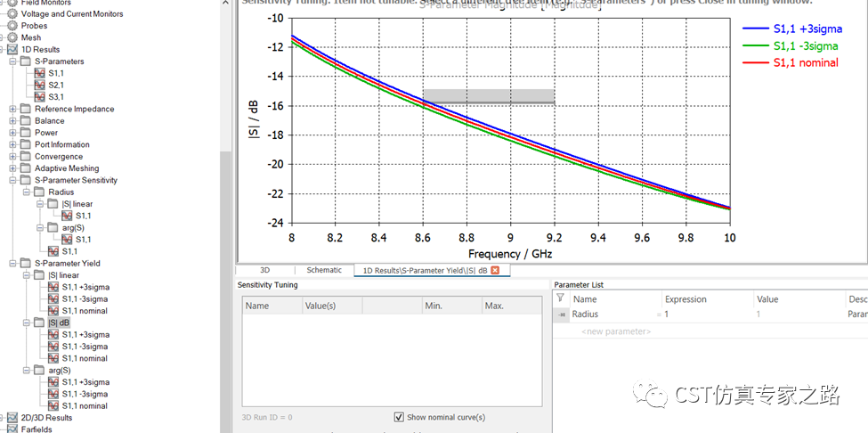This screenshot has height=433, width=868.
Task: Toggle Show nominal curve(s) checkbox
Action: (x=399, y=417)
